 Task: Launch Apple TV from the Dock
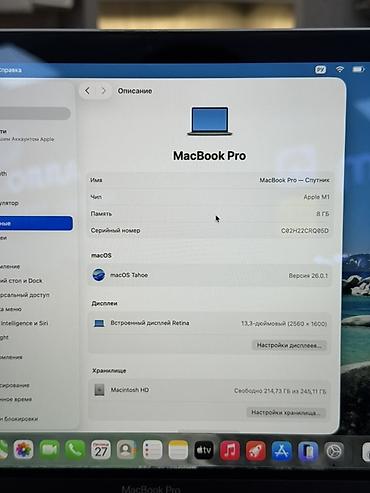204,450
